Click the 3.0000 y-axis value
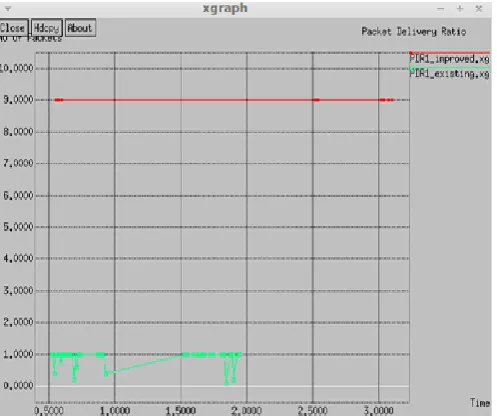497x416 pixels. pos(18,291)
